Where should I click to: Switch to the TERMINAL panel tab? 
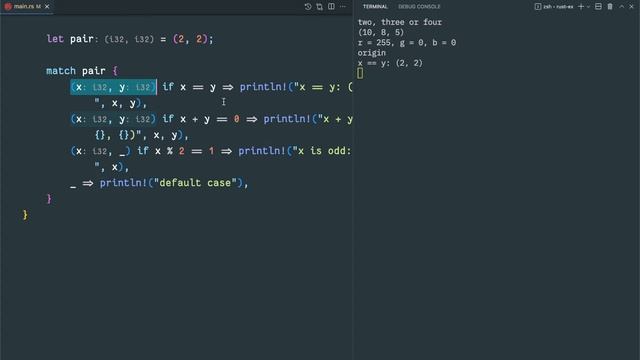(x=375, y=7)
